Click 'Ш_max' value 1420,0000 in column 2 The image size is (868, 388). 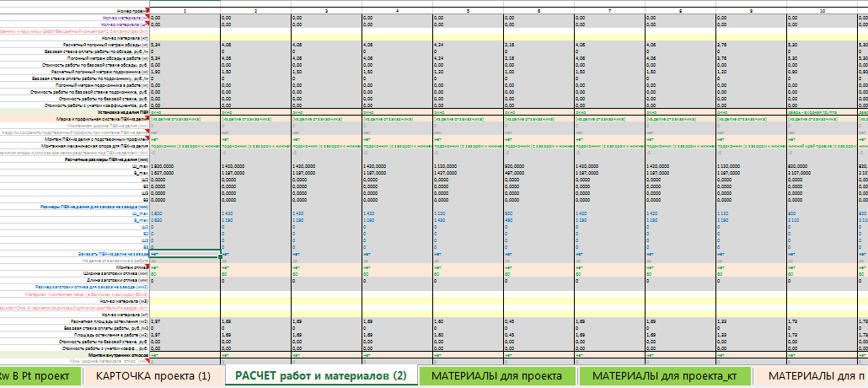tap(255, 165)
